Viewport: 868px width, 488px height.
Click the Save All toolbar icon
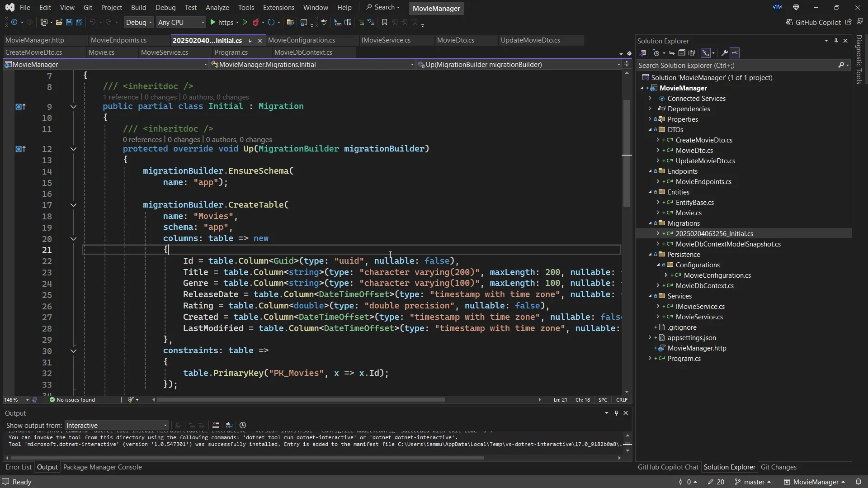[79, 22]
